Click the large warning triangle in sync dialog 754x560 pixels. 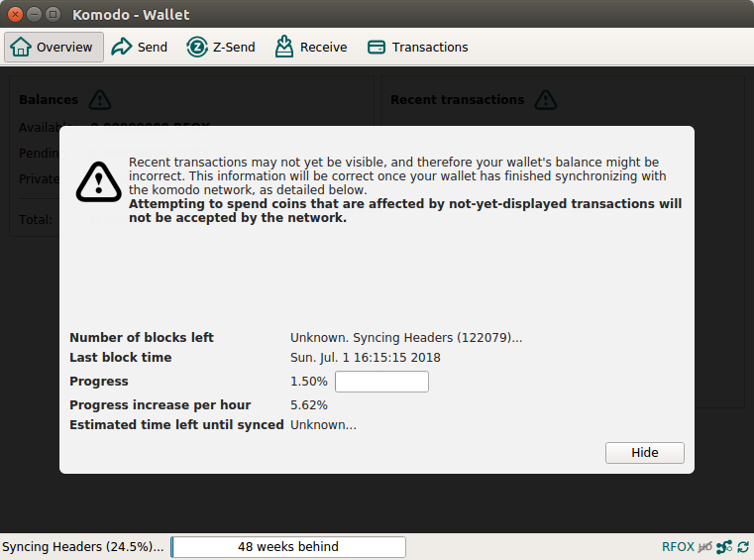[x=98, y=182]
